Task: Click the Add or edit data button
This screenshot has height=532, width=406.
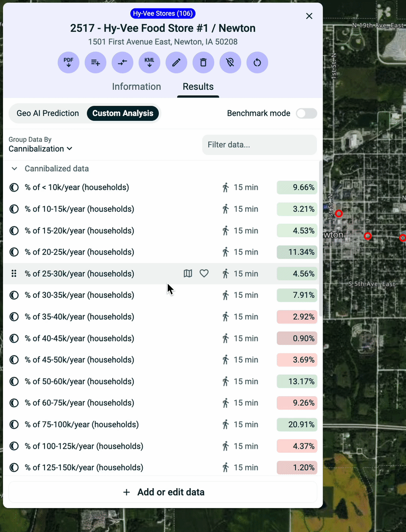Action: click(x=163, y=492)
